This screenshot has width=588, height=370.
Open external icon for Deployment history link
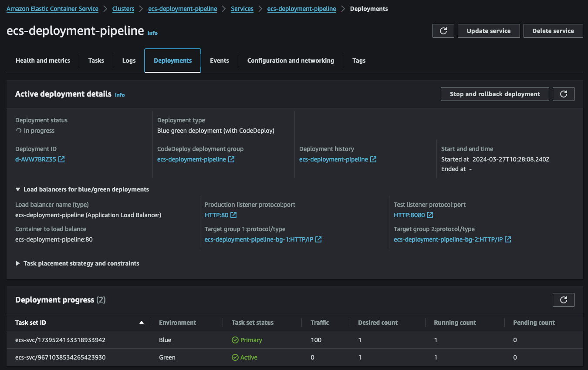(373, 159)
